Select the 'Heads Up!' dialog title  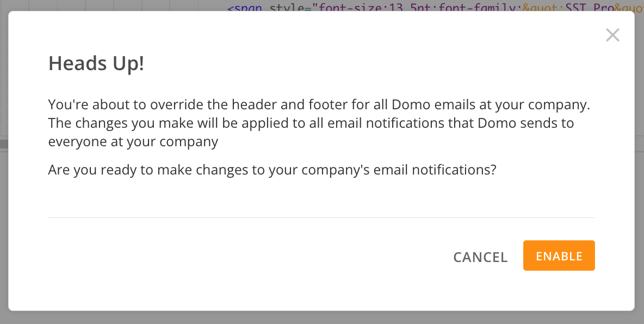coord(96,63)
